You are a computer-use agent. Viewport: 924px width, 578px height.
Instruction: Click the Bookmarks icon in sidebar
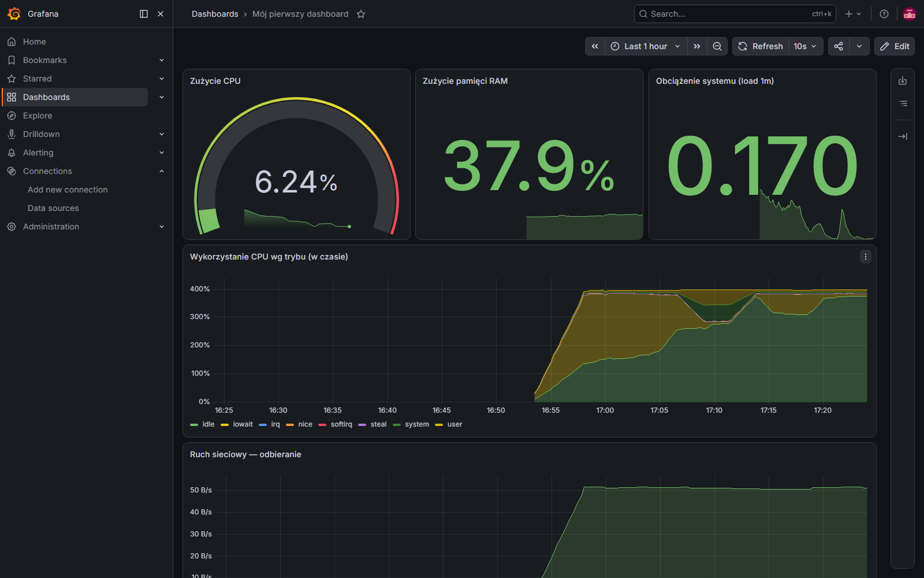[x=12, y=60]
